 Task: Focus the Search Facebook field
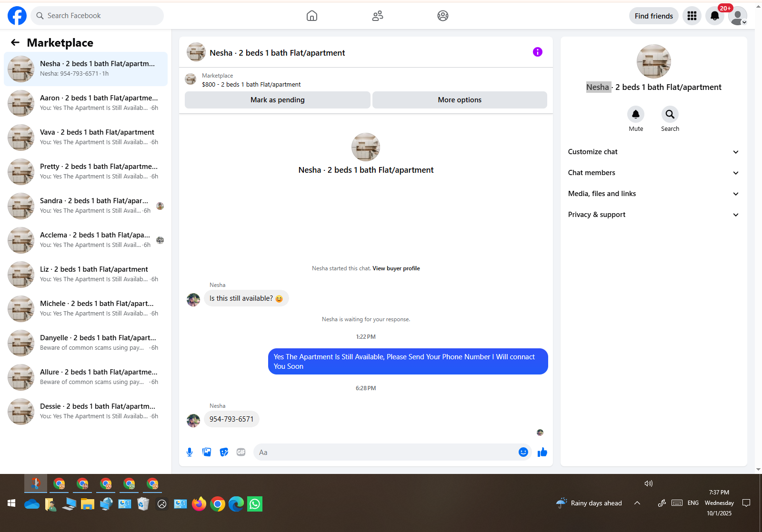click(x=97, y=16)
